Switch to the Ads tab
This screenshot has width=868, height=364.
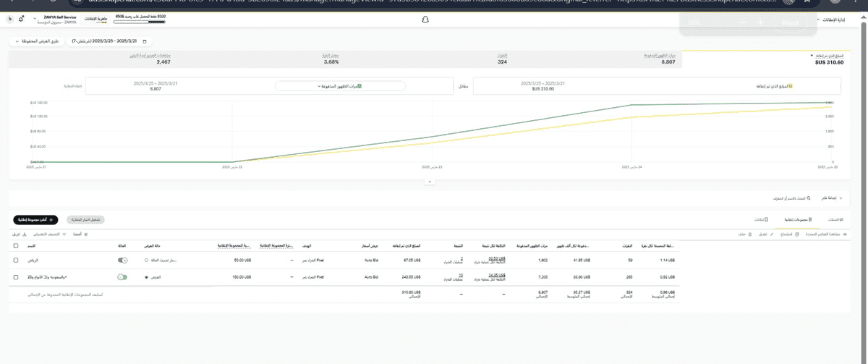[759, 219]
